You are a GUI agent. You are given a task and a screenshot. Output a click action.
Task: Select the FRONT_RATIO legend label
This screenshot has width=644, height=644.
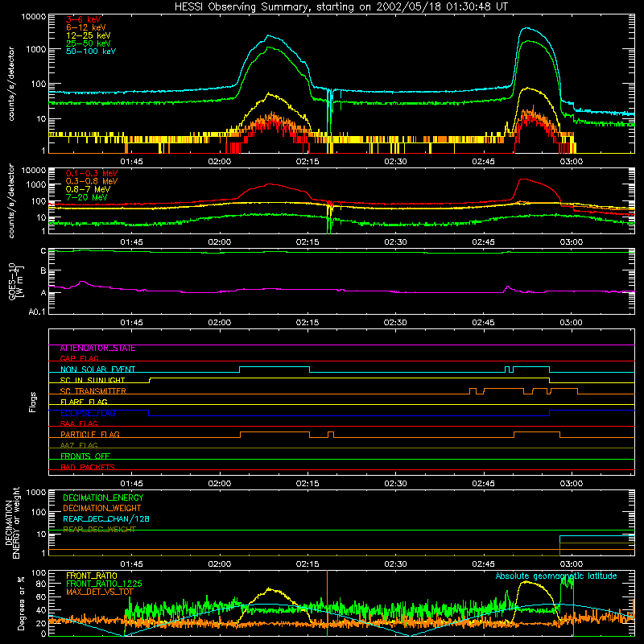tap(92, 576)
